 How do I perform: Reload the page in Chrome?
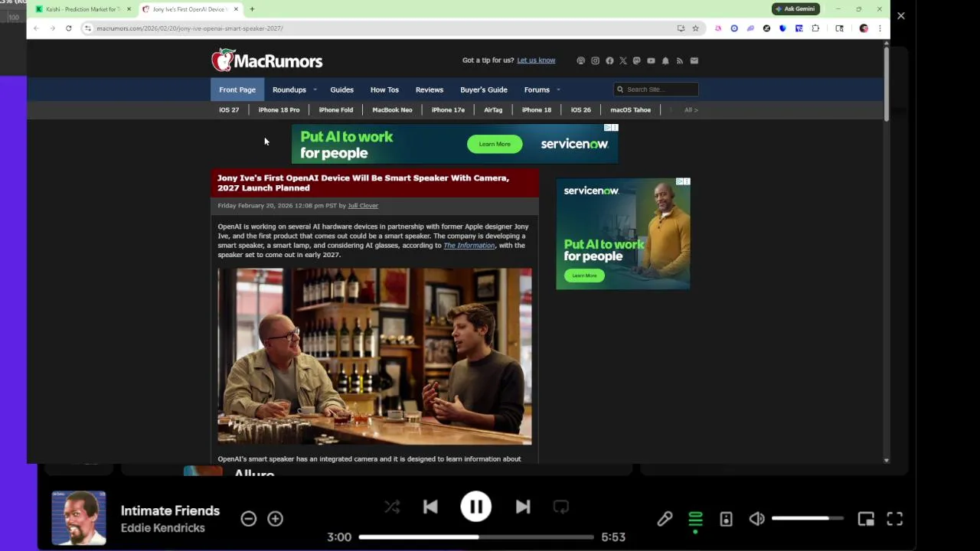tap(68, 28)
